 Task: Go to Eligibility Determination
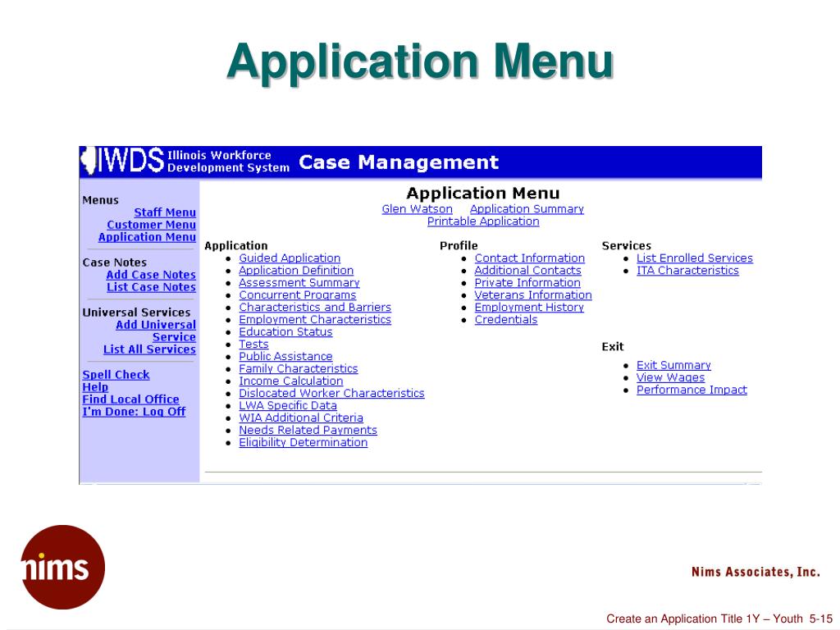click(x=304, y=442)
